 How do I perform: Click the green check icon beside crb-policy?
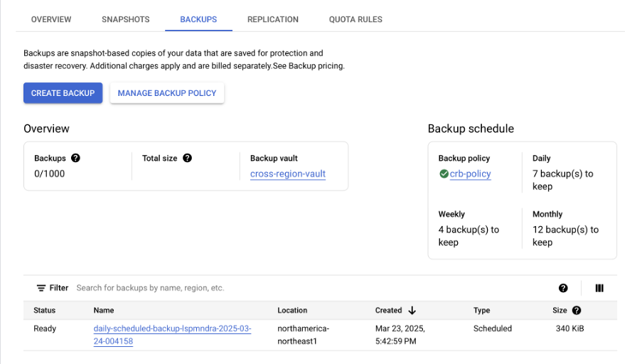pos(444,173)
